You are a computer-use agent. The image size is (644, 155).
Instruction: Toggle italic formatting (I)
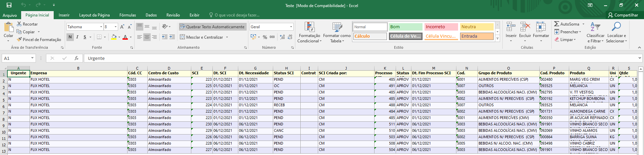pos(77,37)
